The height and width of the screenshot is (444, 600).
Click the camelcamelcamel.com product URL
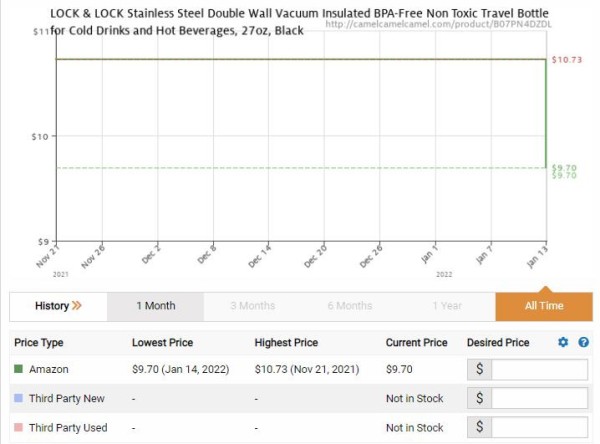pos(439,24)
